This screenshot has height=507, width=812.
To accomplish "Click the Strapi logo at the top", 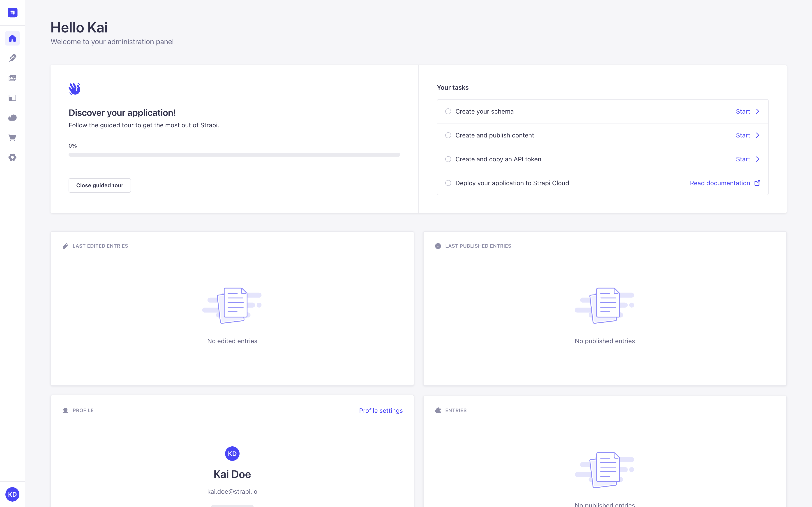I will (12, 12).
